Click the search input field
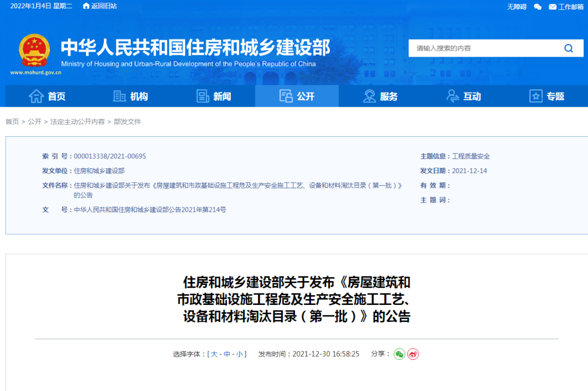The height and width of the screenshot is (391, 588). 482,48
